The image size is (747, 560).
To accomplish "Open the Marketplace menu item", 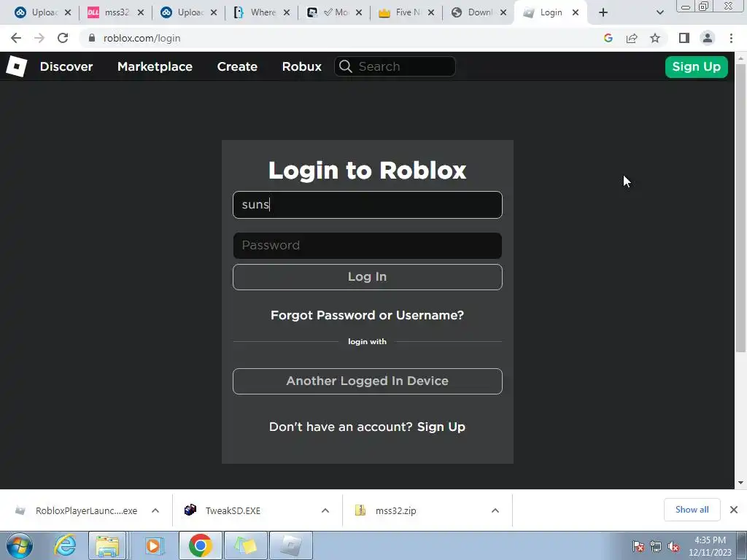I will click(155, 66).
